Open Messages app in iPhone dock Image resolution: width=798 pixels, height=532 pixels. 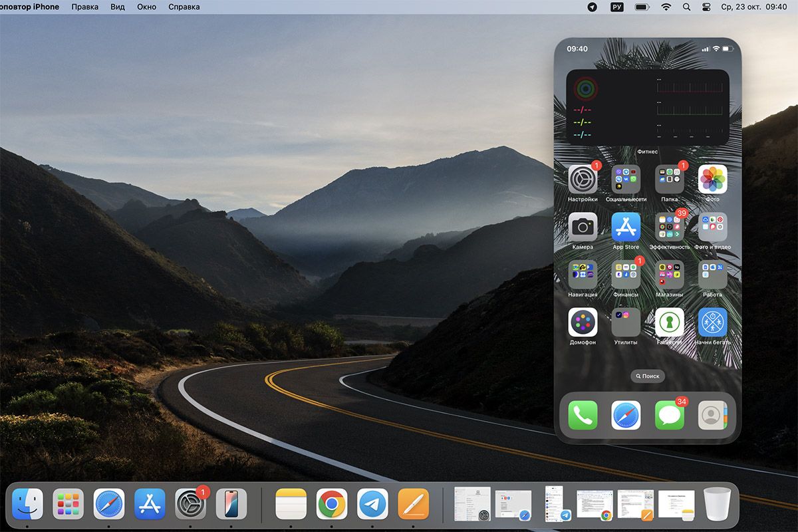[669, 415]
